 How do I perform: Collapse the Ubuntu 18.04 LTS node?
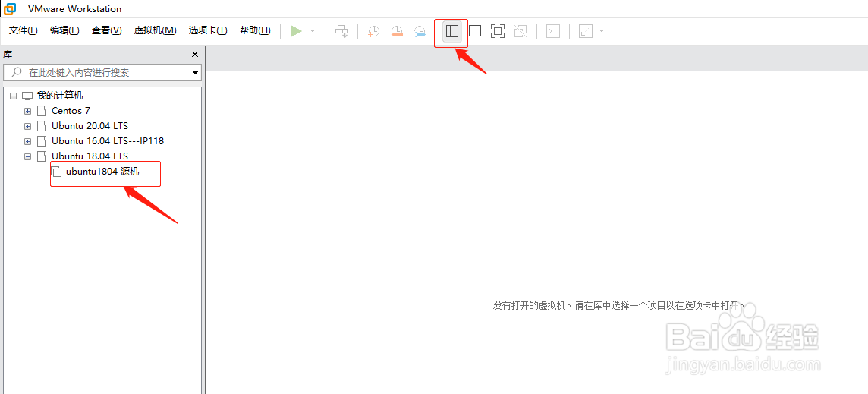27,156
